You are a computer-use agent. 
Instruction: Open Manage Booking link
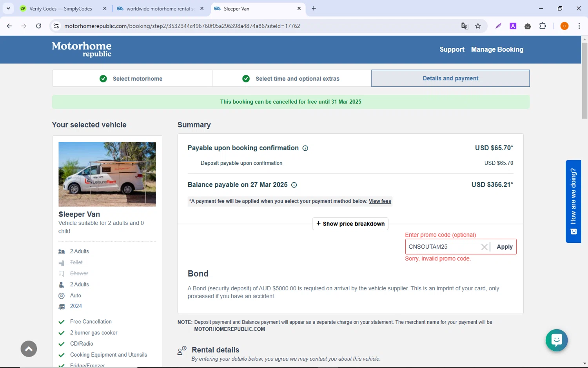[x=497, y=49]
